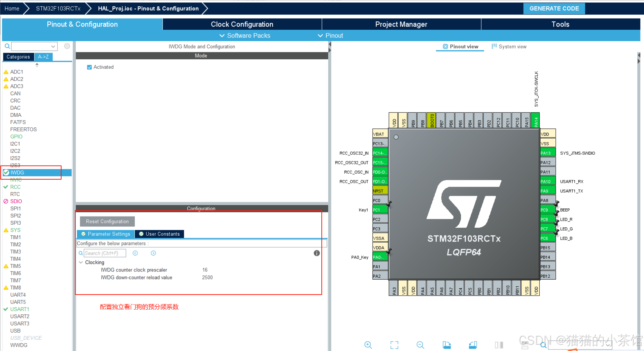Click the IWDG prescaler value 16
Image resolution: width=644 pixels, height=351 pixels.
coord(205,270)
